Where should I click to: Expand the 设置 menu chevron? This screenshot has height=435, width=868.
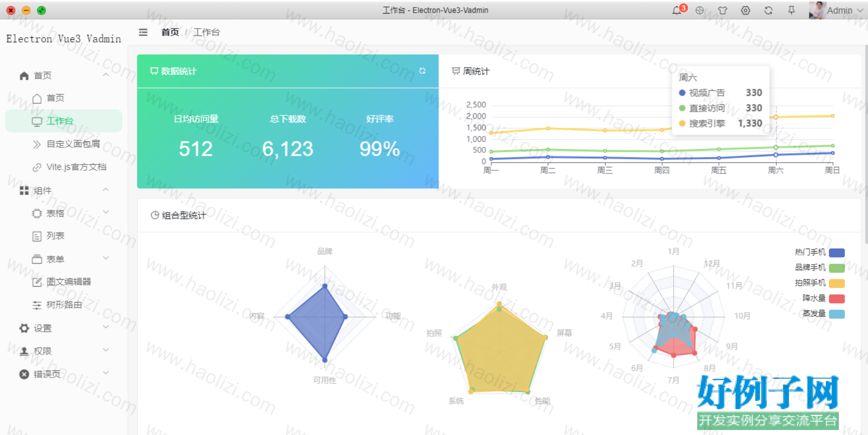106,328
